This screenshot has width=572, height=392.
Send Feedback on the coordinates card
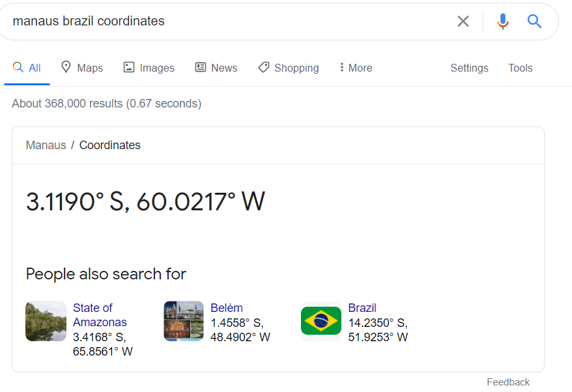[x=508, y=382]
